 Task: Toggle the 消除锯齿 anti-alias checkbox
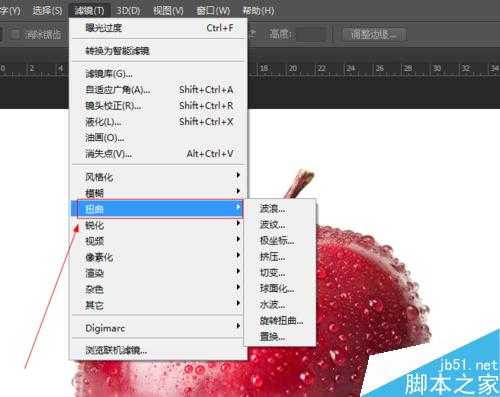15,34
